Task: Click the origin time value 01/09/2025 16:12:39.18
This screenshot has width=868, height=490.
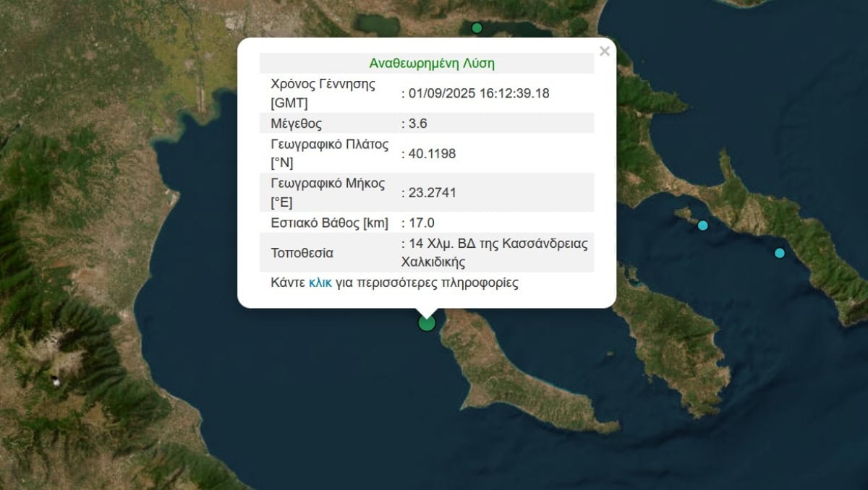Action: pos(479,93)
